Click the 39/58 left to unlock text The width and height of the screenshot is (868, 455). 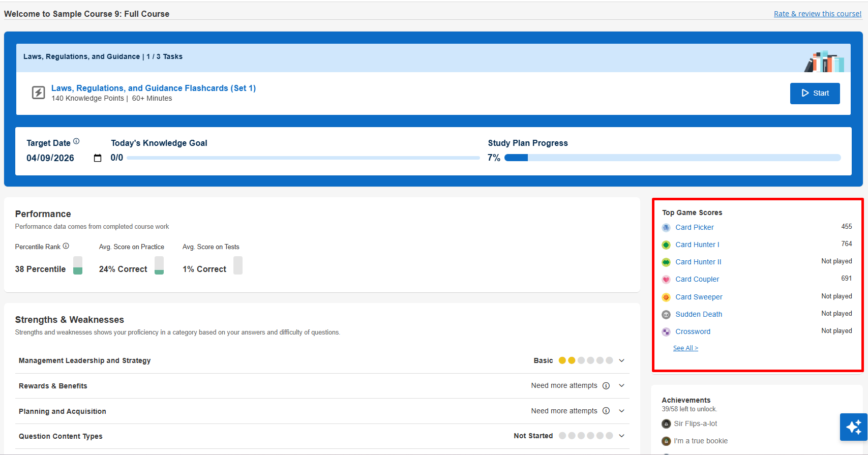[x=690, y=409]
